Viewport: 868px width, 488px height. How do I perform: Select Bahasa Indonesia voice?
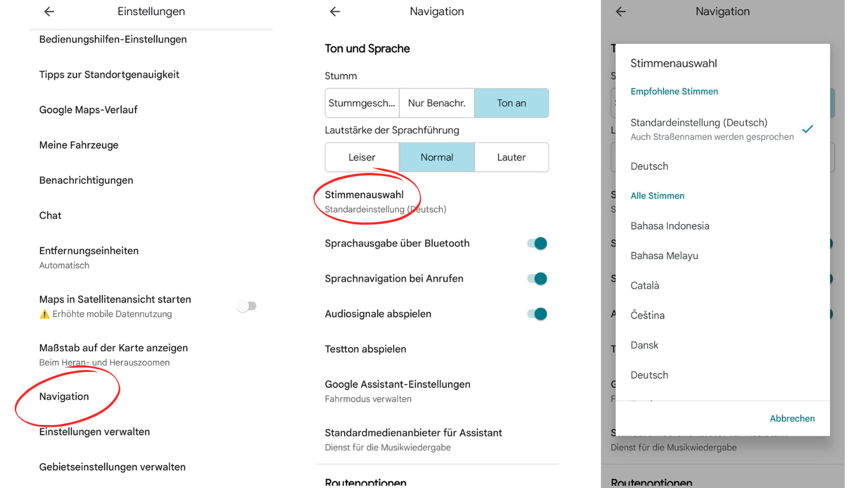click(669, 226)
